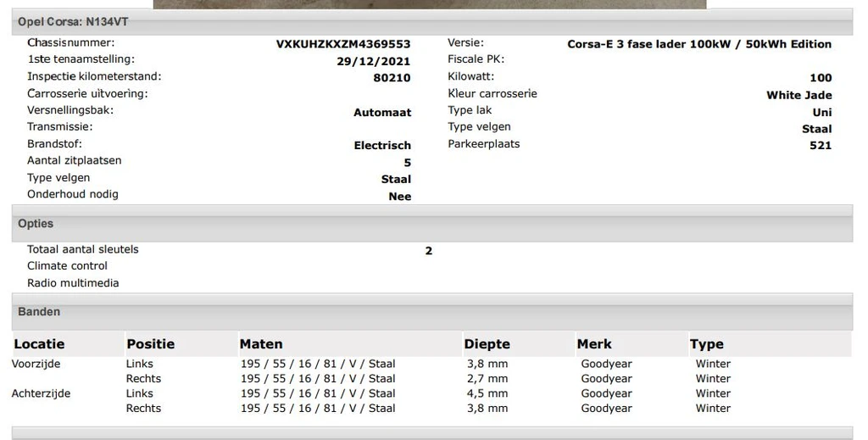Click 'Aantal zitplaatsen' label
868x440 pixels.
point(75,160)
